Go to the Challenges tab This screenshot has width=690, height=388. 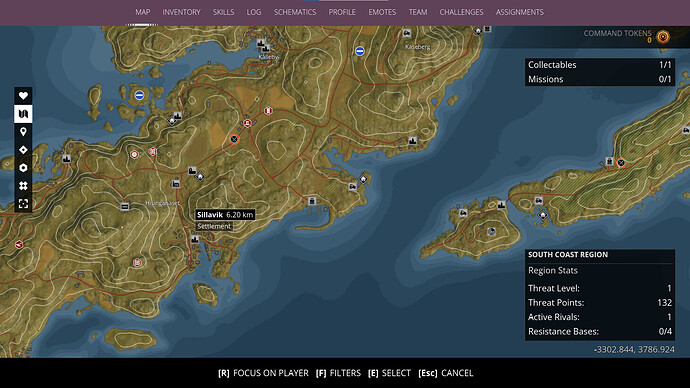(461, 12)
